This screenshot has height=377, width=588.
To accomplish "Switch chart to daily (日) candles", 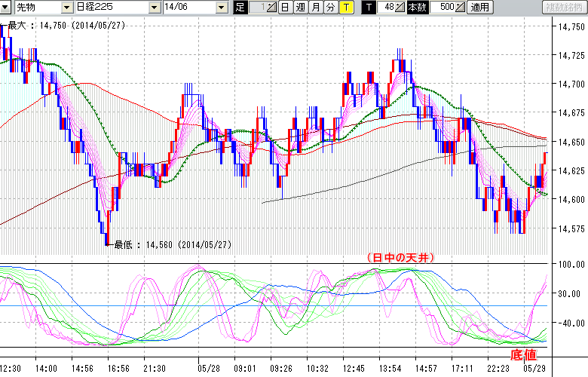I will (x=285, y=8).
